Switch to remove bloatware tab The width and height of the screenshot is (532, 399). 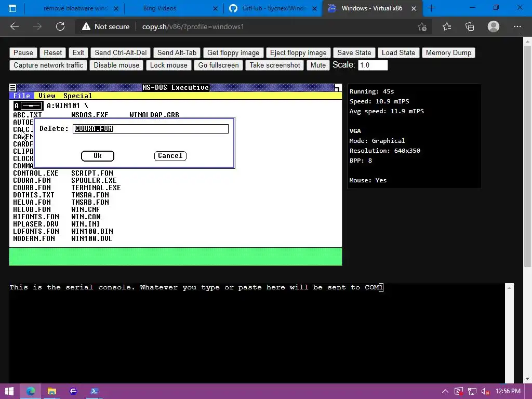[x=75, y=8]
